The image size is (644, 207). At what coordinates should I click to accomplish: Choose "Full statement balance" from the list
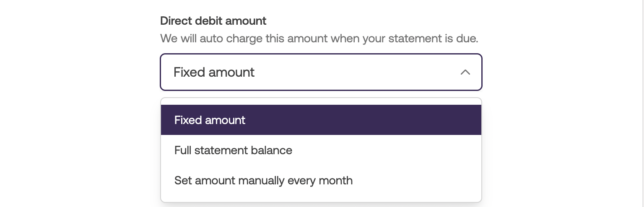(x=321, y=150)
